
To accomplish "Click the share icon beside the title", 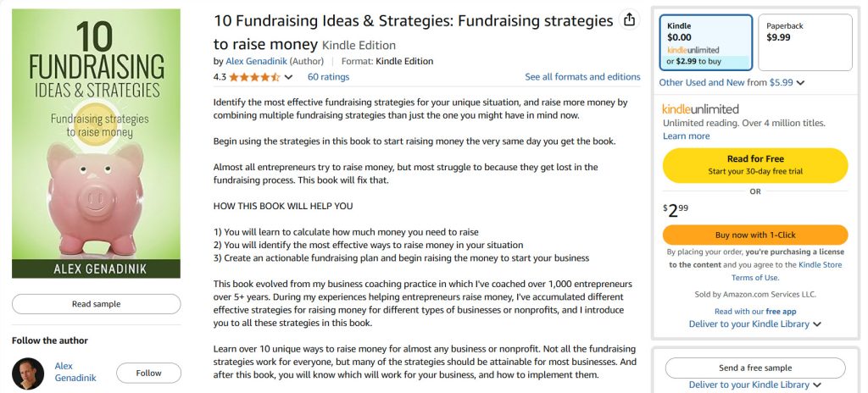I will tap(629, 20).
